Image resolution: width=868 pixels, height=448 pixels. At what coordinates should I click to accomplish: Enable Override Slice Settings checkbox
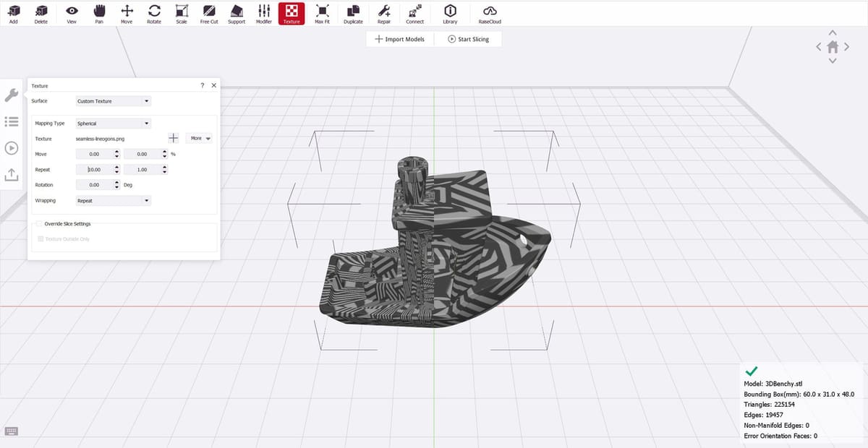tap(38, 224)
